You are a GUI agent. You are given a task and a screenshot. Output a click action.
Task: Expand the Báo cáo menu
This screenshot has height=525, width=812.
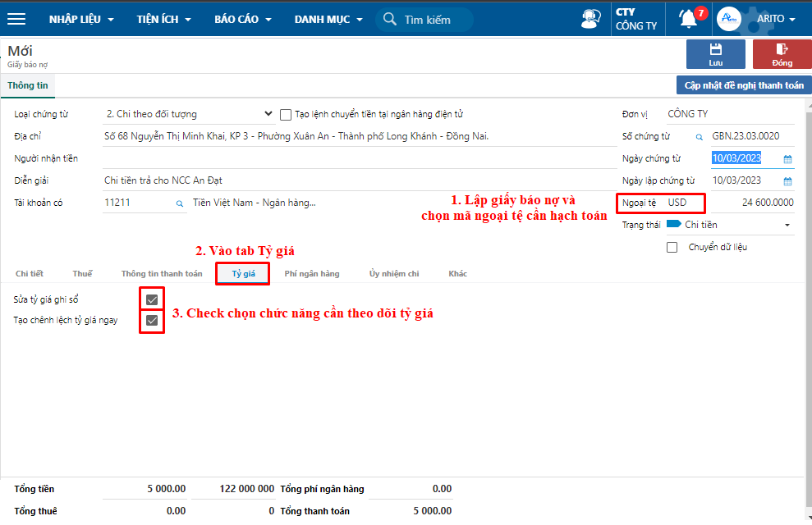(242, 19)
